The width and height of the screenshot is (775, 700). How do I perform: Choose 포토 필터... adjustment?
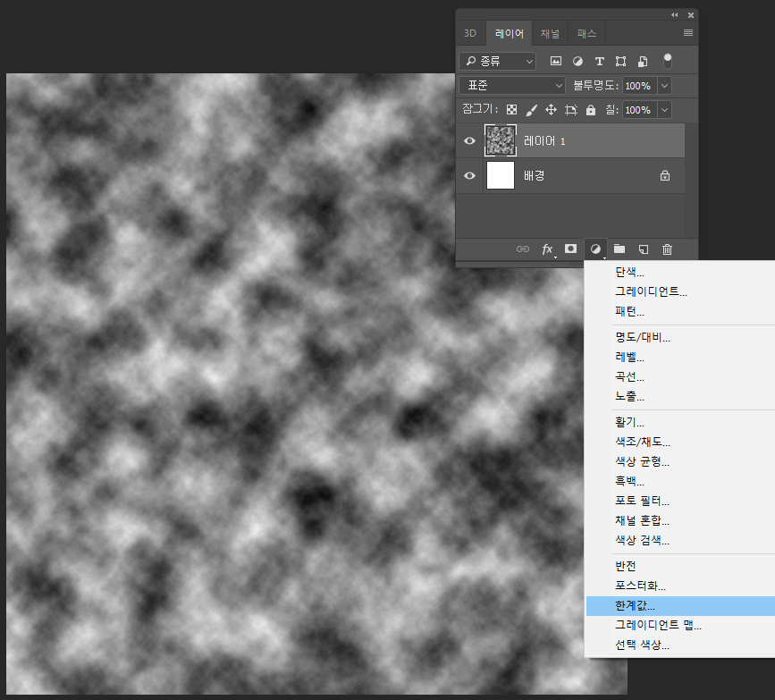[x=679, y=502]
